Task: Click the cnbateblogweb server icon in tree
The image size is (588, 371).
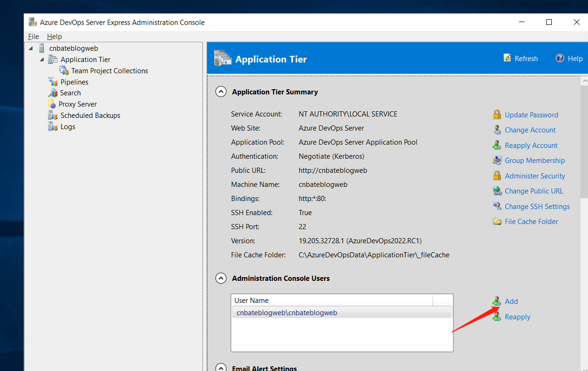Action: [x=42, y=48]
